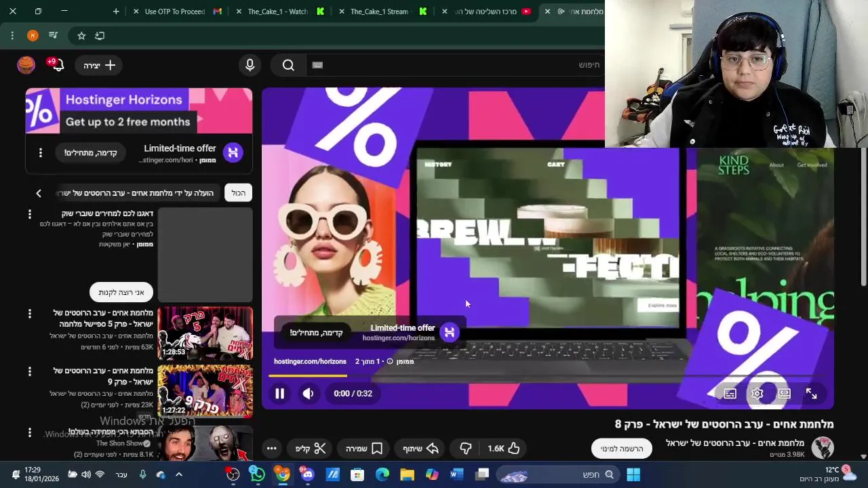Open פרק 5 video thumbnail
Image resolution: width=868 pixels, height=488 pixels.
click(x=205, y=333)
